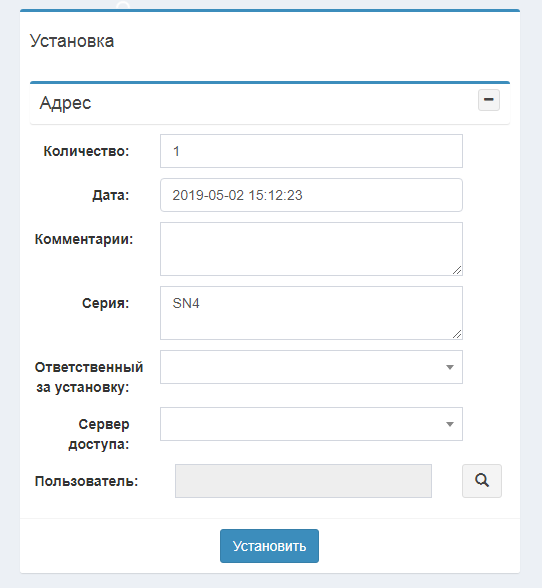The height and width of the screenshot is (588, 542).
Task: Grab the resize handle of the Комментарии box
Action: pyautogui.click(x=457, y=270)
